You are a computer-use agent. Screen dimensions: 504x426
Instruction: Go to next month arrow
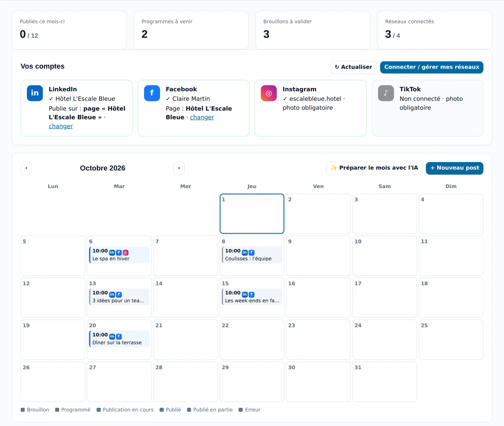(179, 168)
